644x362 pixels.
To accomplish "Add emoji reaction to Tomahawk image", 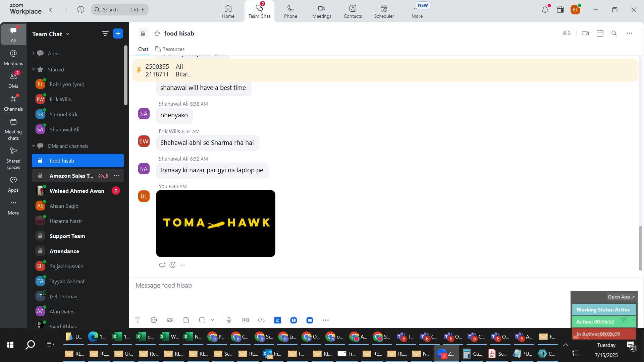I will point(172,265).
